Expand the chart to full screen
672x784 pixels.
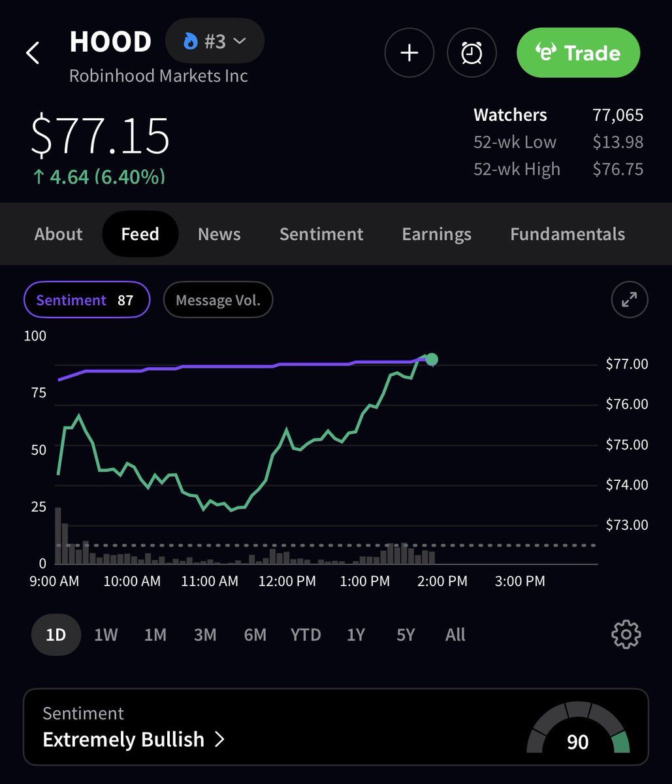(x=630, y=300)
